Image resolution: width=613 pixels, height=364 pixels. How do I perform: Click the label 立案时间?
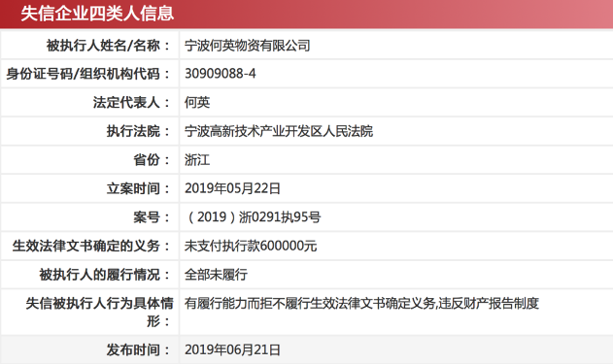point(138,188)
